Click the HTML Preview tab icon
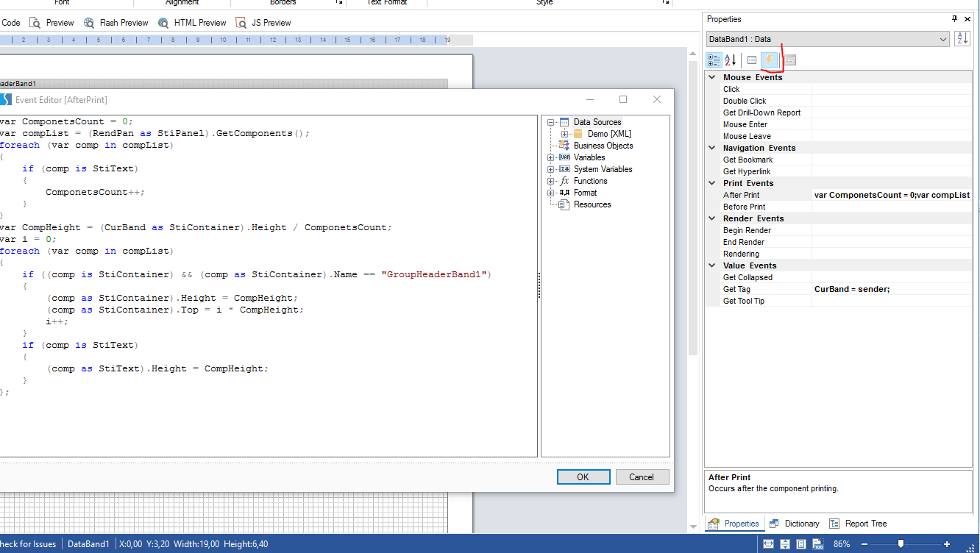The height and width of the screenshot is (553, 980). click(x=163, y=23)
